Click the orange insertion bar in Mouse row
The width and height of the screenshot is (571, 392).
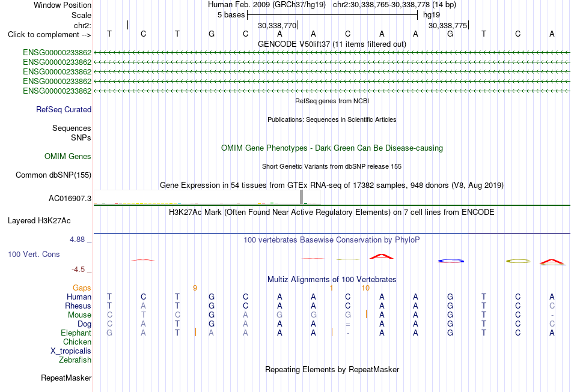[x=366, y=314]
